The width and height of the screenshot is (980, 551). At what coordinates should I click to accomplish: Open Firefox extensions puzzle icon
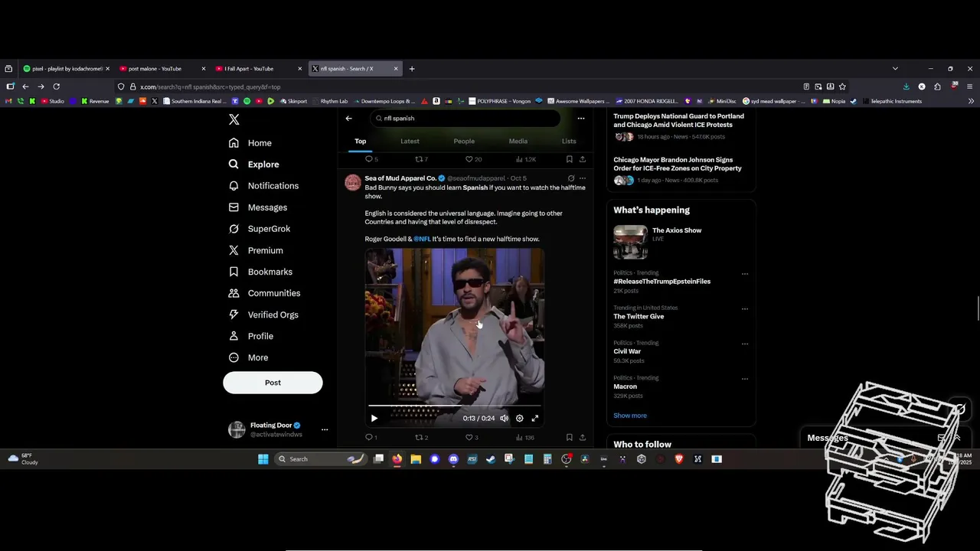click(x=937, y=86)
